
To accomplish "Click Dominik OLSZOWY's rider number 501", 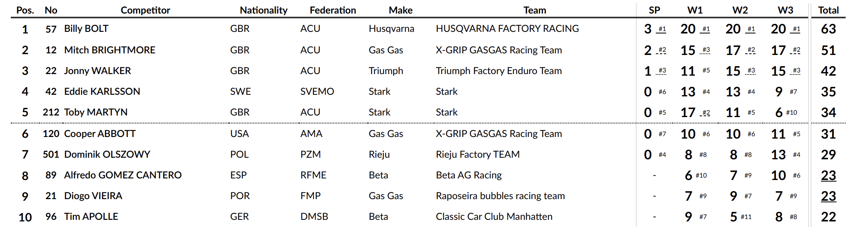I will [x=51, y=155].
